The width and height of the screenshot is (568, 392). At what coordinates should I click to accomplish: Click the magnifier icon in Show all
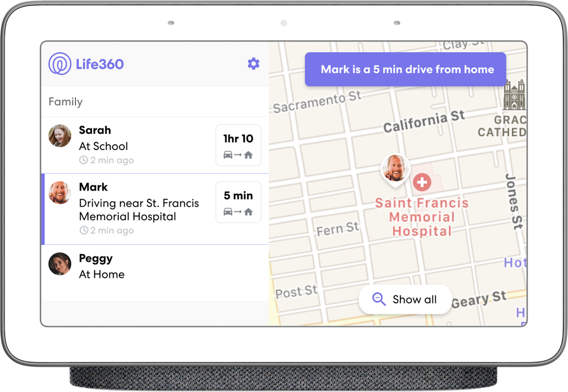pos(379,299)
